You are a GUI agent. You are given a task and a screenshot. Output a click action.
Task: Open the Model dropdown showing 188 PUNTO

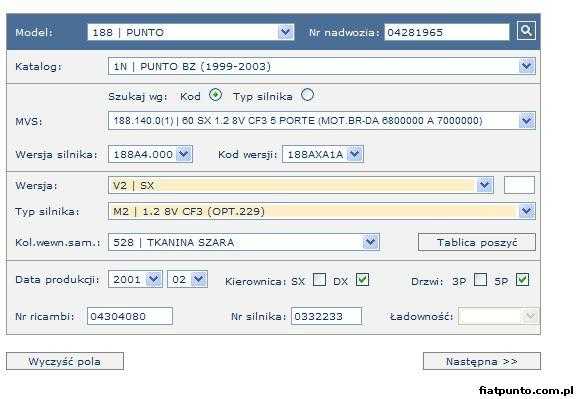tap(191, 32)
